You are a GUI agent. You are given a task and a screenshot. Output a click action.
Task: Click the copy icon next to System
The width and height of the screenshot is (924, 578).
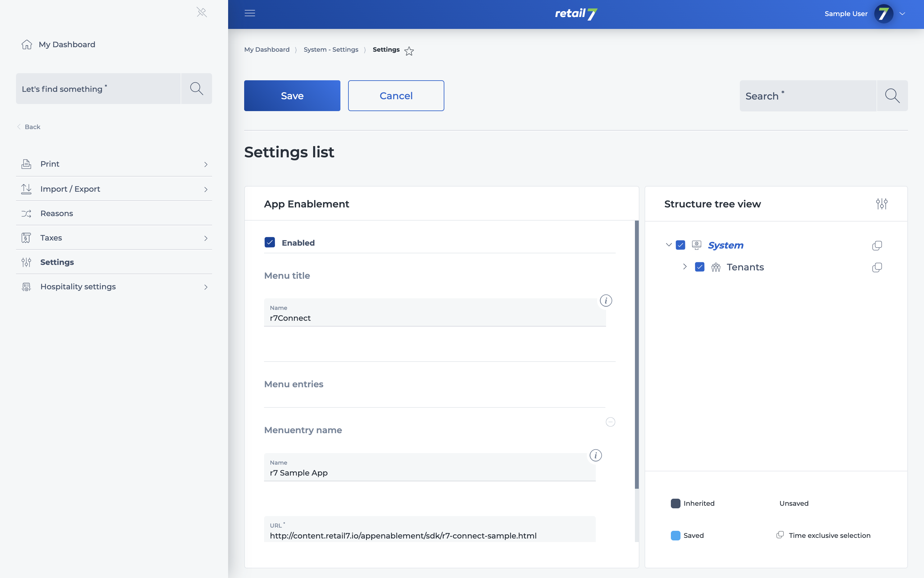click(877, 245)
